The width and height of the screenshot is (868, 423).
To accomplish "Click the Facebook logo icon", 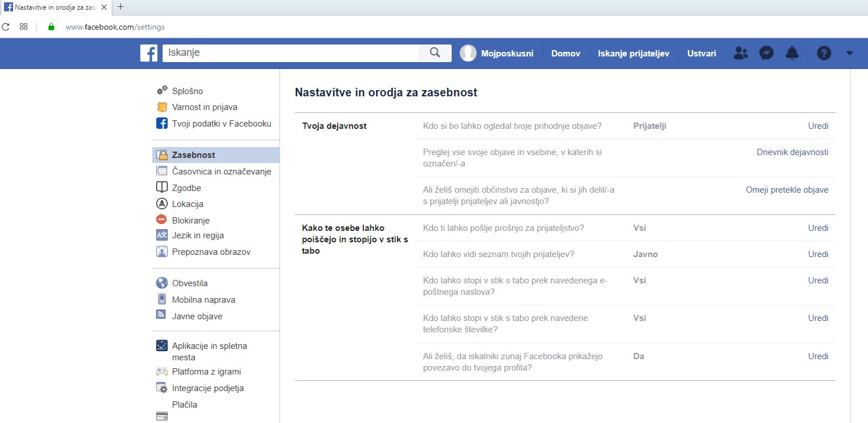I will pyautogui.click(x=149, y=53).
